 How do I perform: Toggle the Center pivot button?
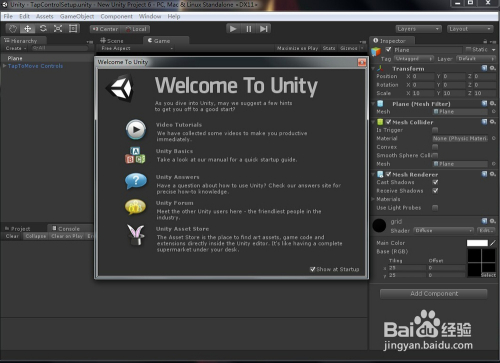(x=105, y=29)
